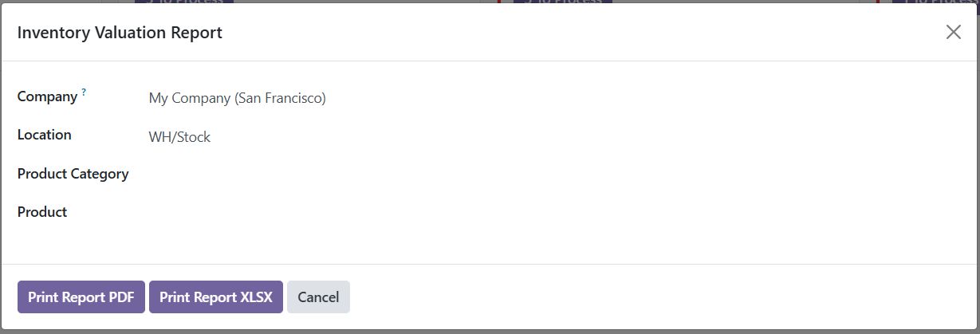Click the Company field label
The image size is (980, 334).
coord(47,96)
